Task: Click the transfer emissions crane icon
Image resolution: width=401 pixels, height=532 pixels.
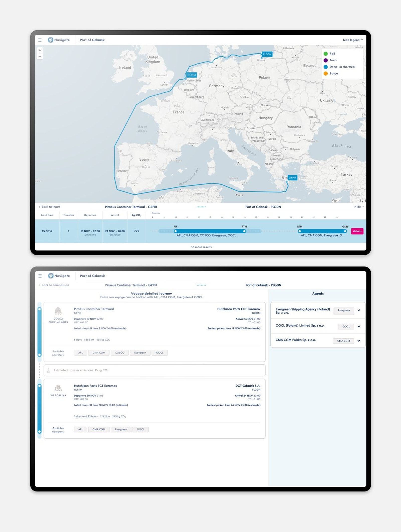Action: (x=48, y=370)
